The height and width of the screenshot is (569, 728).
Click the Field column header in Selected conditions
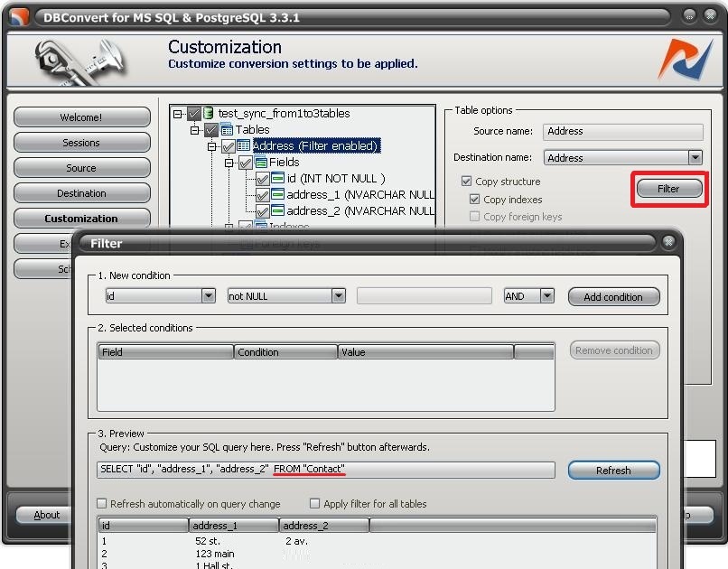pyautogui.click(x=166, y=352)
